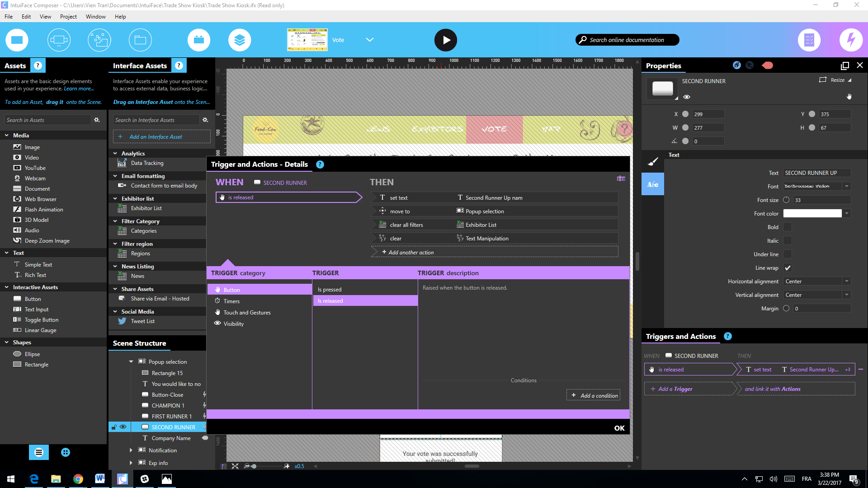868x488 pixels.
Task: Open the checklist icon in top toolbar
Action: tap(809, 40)
